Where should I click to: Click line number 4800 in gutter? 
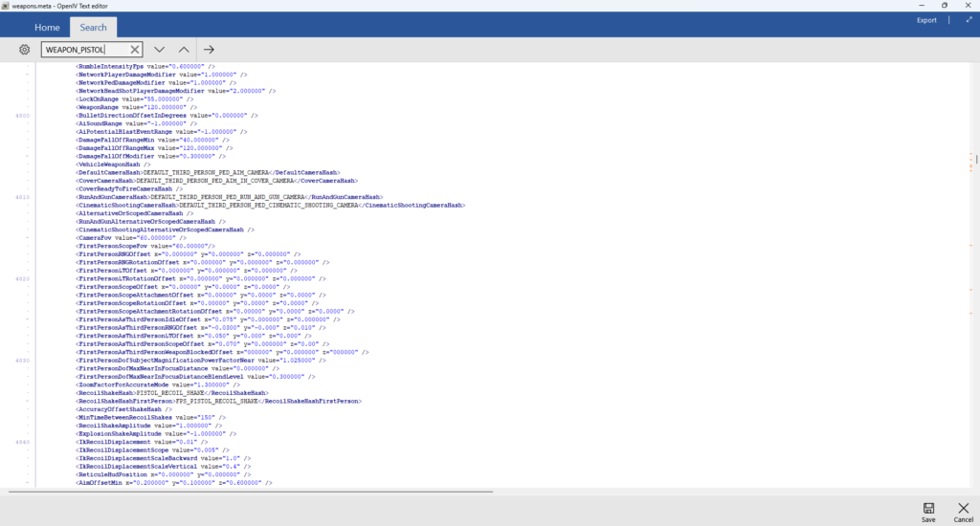point(23,116)
